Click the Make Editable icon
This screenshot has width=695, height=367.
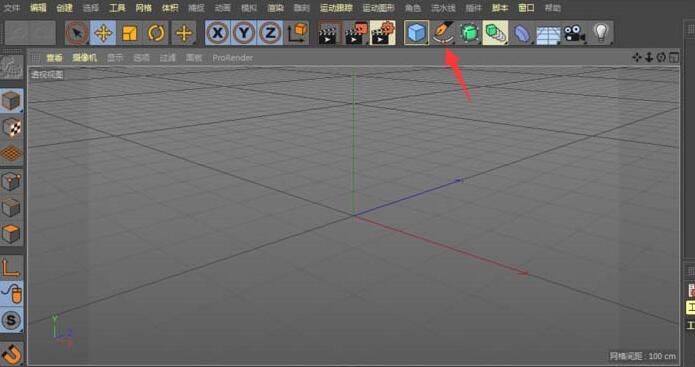coord(12,67)
